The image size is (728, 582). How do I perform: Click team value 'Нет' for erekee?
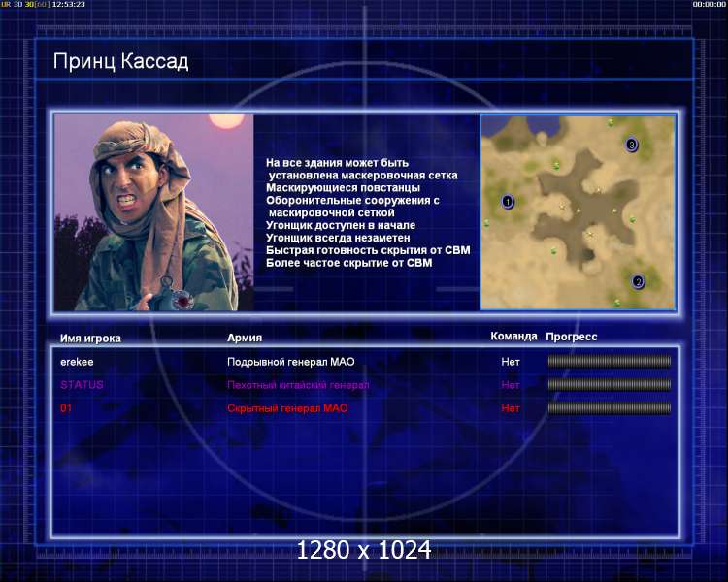click(511, 362)
